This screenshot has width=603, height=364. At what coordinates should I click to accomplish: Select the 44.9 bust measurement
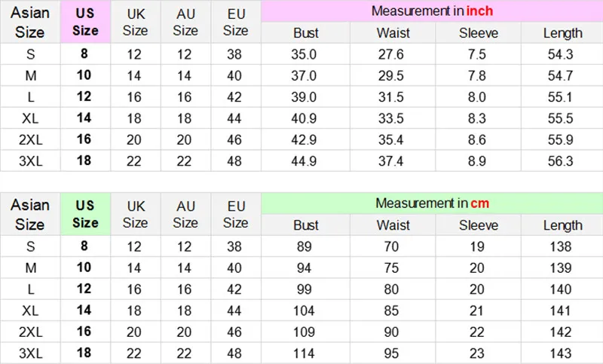click(306, 161)
